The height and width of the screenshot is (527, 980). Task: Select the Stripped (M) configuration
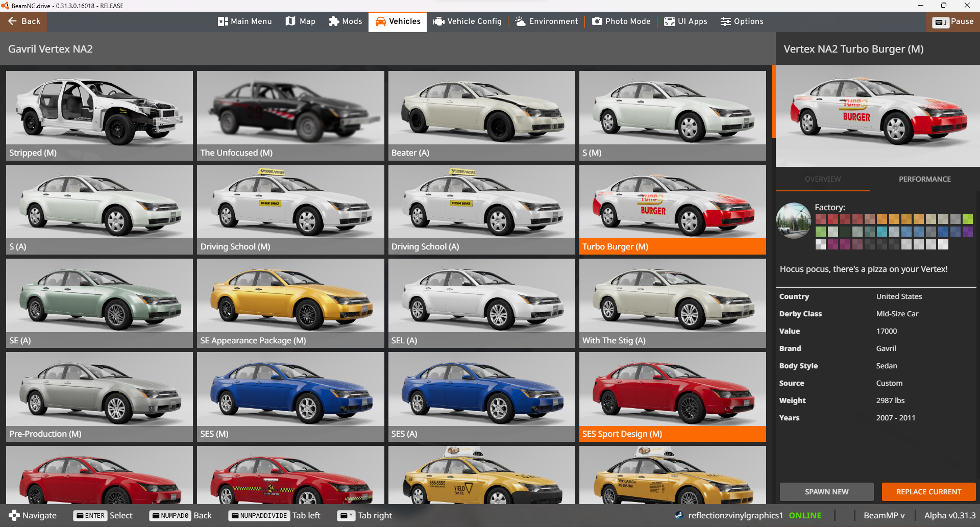coord(100,116)
